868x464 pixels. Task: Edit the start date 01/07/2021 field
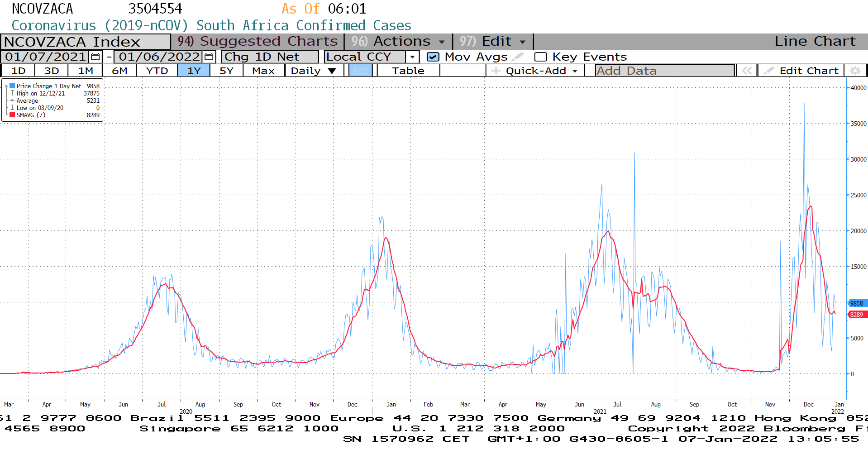45,57
